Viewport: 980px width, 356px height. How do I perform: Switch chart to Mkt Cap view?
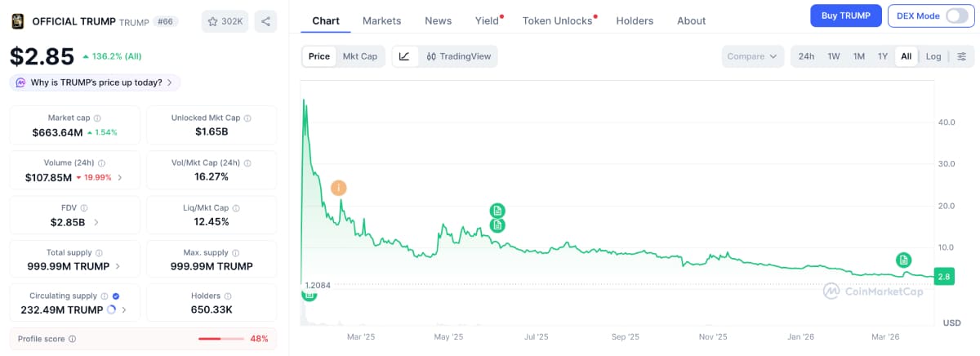pyautogui.click(x=359, y=56)
